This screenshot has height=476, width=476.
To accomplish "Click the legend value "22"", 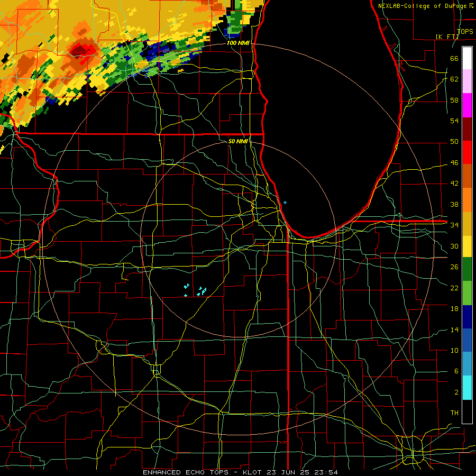I will pos(454,288).
